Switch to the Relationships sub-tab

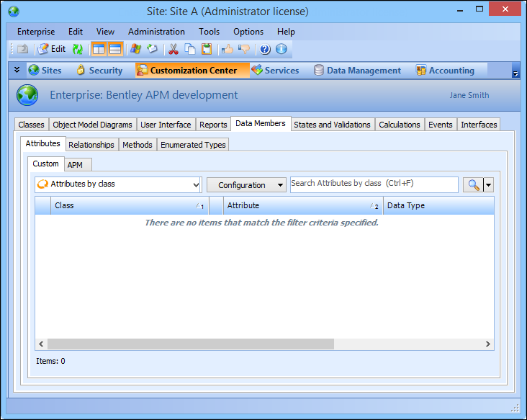(91, 145)
